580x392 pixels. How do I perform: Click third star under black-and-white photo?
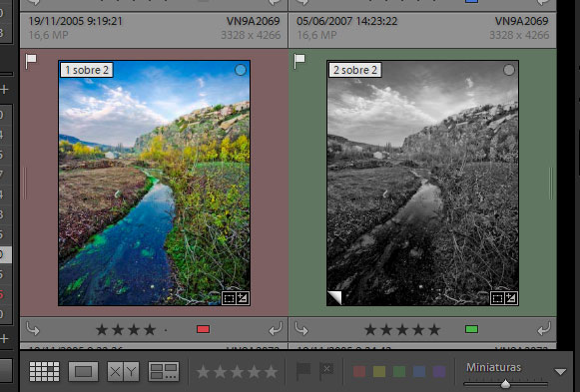(x=402, y=329)
